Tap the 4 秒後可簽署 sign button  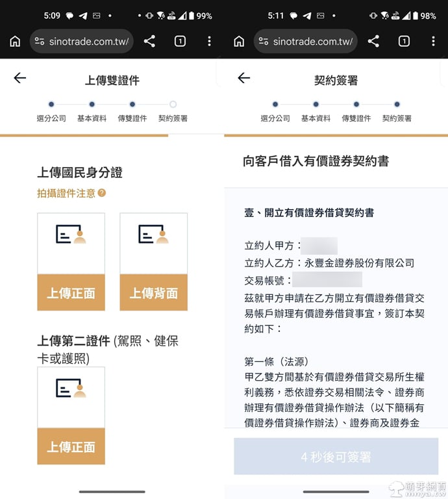coord(336,456)
